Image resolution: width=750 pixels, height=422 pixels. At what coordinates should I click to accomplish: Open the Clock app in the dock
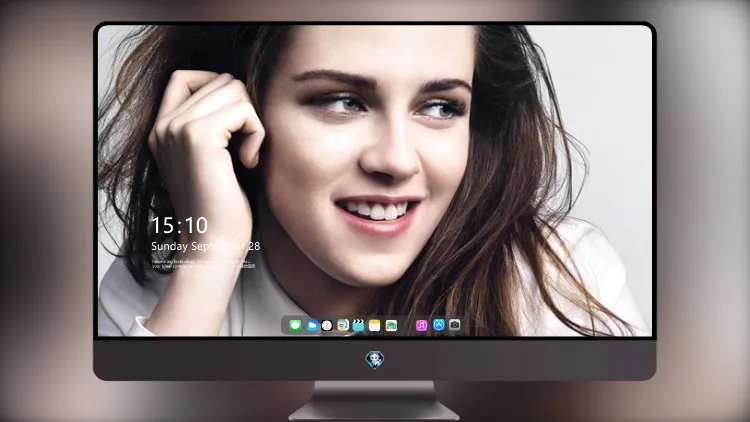327,326
